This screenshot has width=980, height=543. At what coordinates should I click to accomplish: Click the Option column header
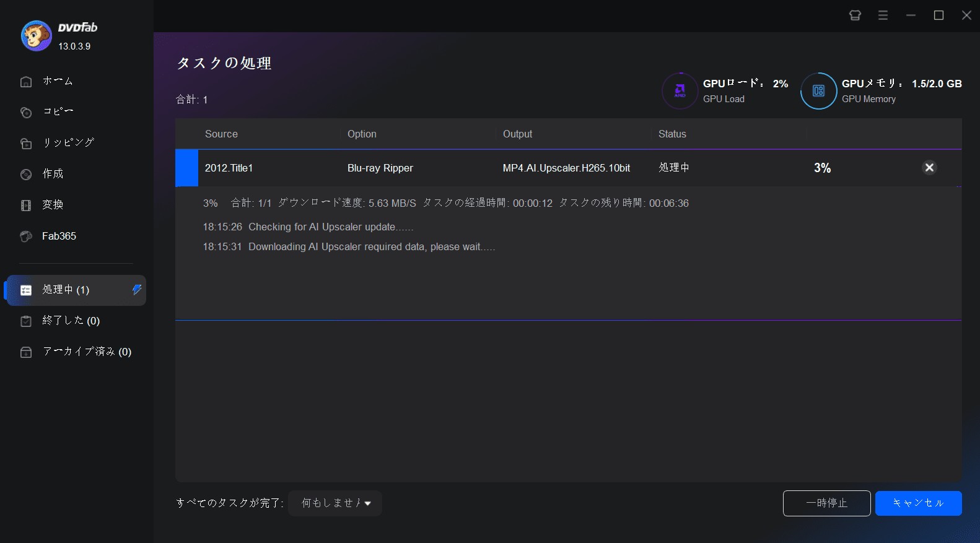(362, 134)
